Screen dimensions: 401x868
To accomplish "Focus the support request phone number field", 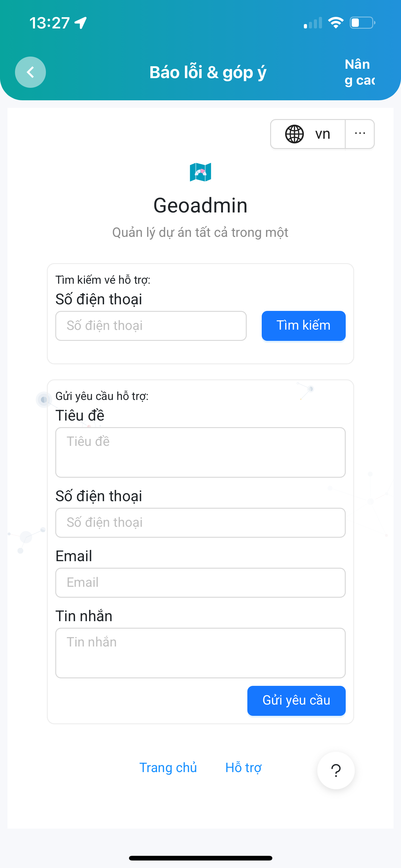I will coord(200,523).
